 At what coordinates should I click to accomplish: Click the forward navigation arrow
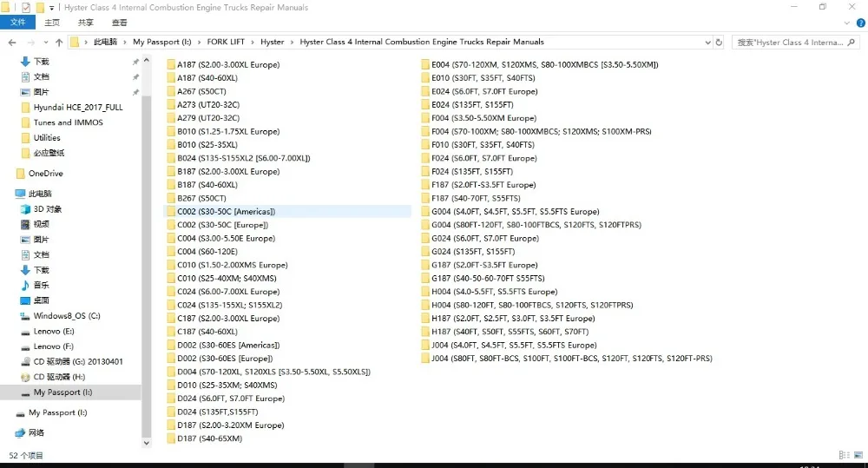point(31,42)
